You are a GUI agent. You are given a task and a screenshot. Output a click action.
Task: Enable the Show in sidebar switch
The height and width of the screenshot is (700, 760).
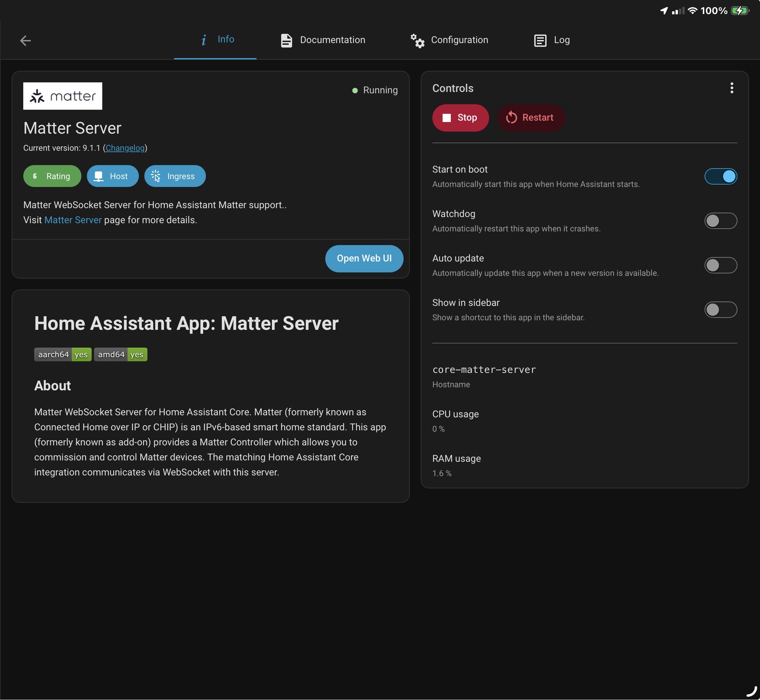pyautogui.click(x=721, y=310)
